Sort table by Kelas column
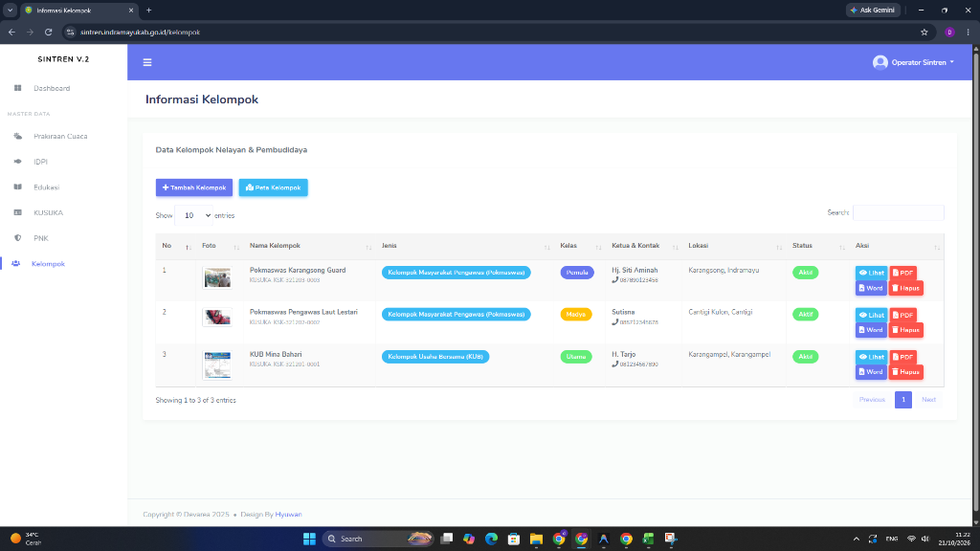The height and width of the screenshot is (551, 980). [x=579, y=246]
